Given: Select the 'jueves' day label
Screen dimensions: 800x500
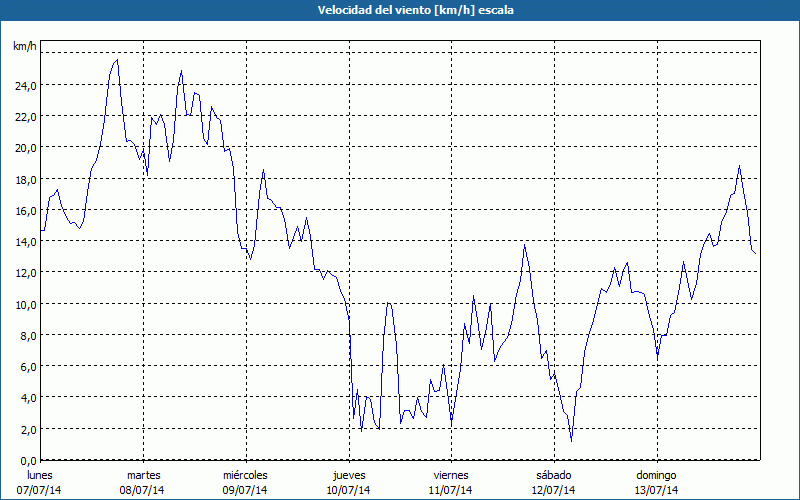Looking at the screenshot, I should tap(349, 475).
